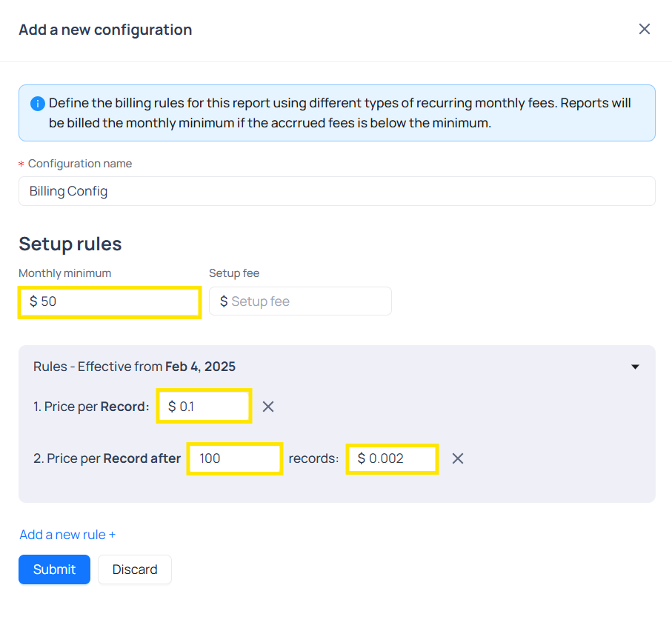Click into the Setup fee input
Screen dimensions: 672x628
point(307,301)
